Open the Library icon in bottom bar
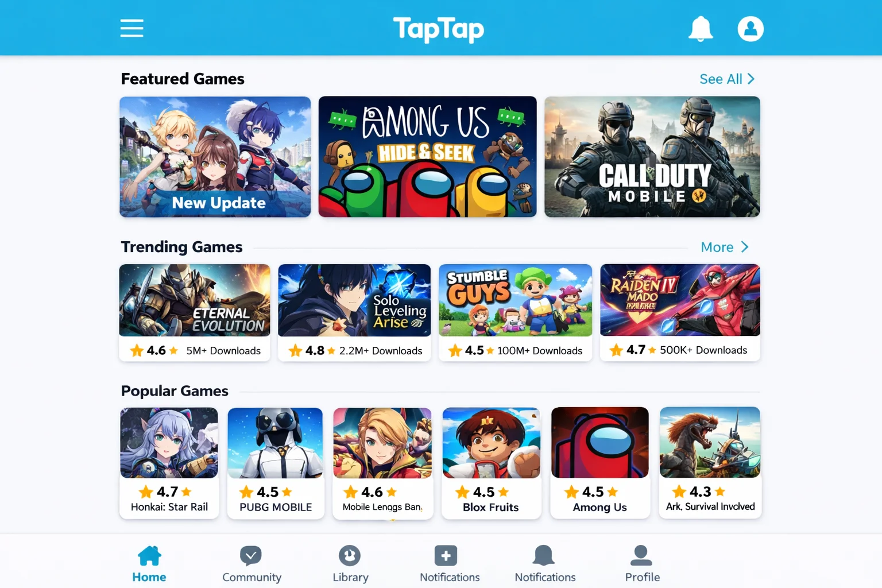Viewport: 882px width, 588px height. (350, 555)
